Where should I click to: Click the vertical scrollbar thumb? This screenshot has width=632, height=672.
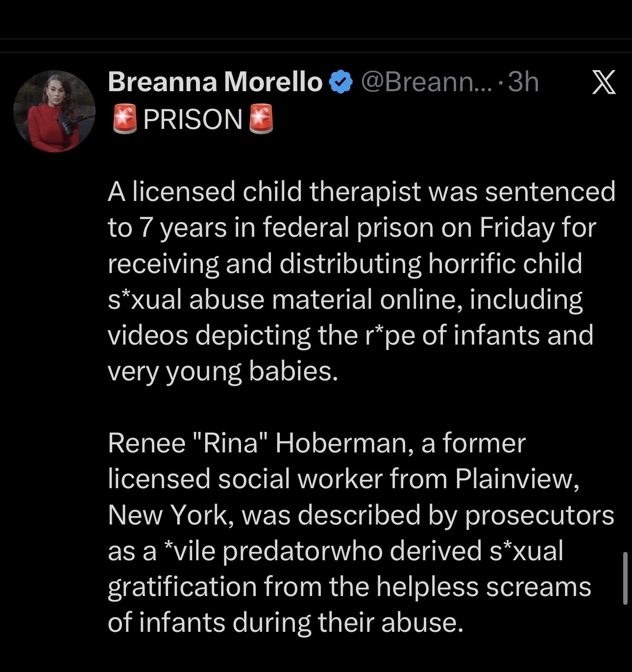pos(625,578)
